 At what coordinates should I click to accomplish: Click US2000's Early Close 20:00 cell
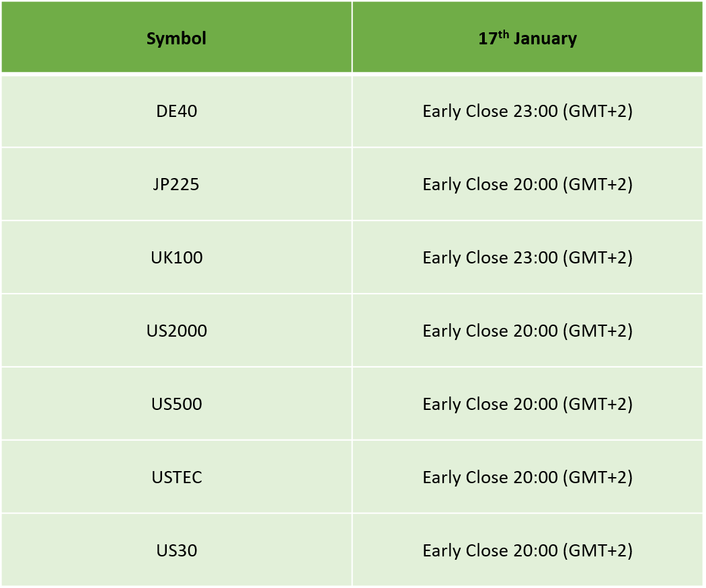pyautogui.click(x=527, y=331)
